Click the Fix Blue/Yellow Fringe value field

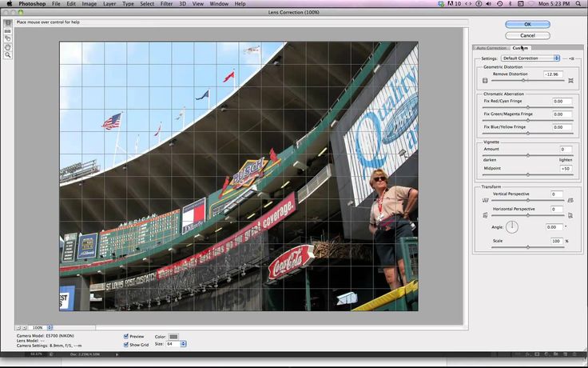(x=562, y=127)
